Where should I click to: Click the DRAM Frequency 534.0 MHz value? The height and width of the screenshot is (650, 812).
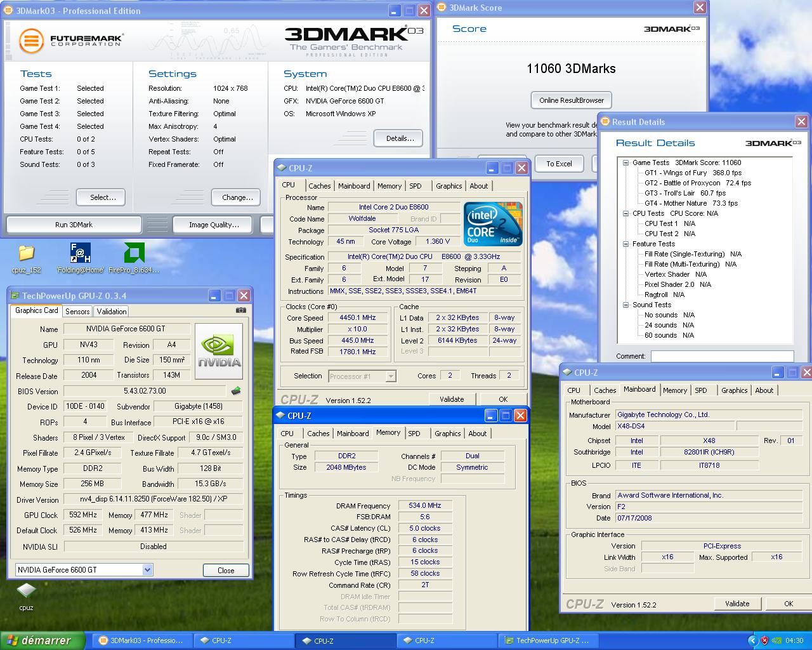click(425, 506)
